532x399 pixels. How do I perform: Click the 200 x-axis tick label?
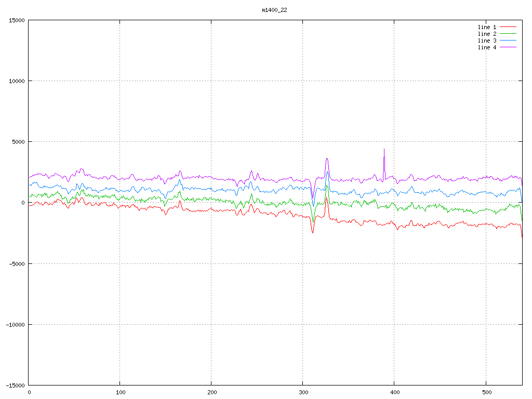tap(211, 392)
